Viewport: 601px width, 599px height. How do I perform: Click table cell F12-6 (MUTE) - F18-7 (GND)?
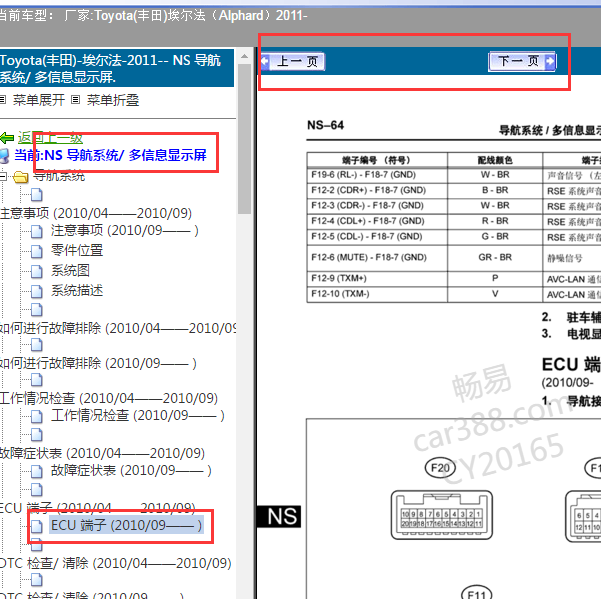click(377, 258)
